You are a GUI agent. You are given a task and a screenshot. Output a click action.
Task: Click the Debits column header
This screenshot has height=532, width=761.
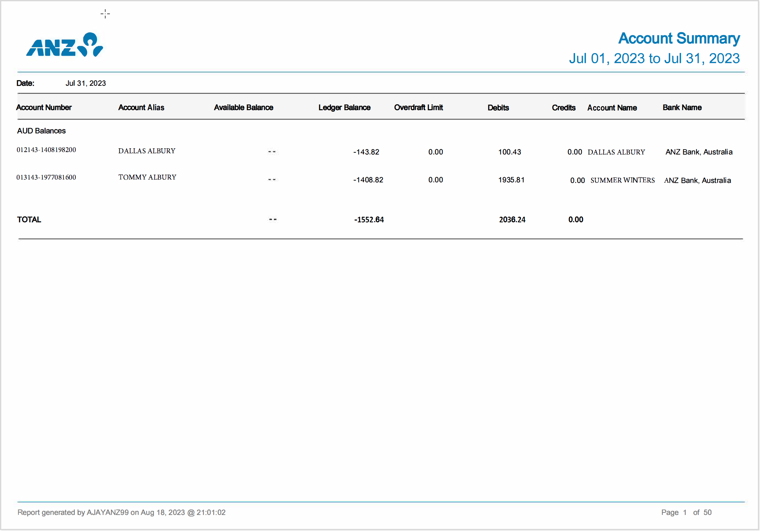pos(498,108)
